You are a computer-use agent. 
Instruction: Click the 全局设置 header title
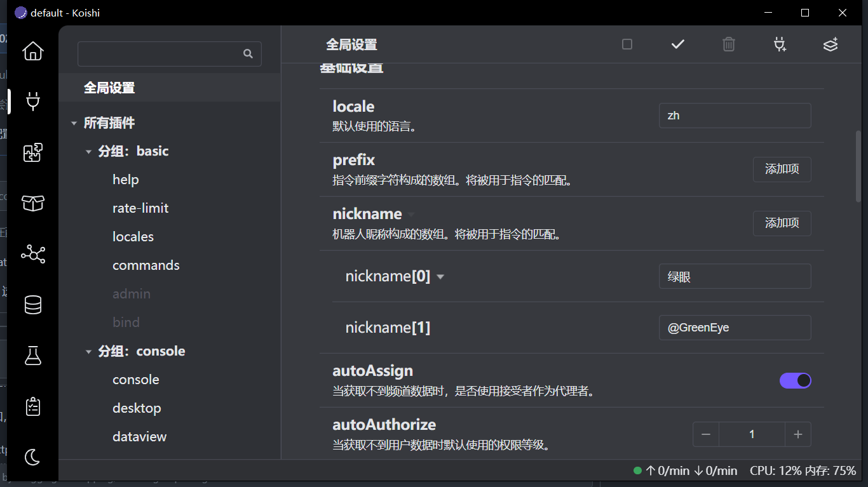[x=351, y=44]
